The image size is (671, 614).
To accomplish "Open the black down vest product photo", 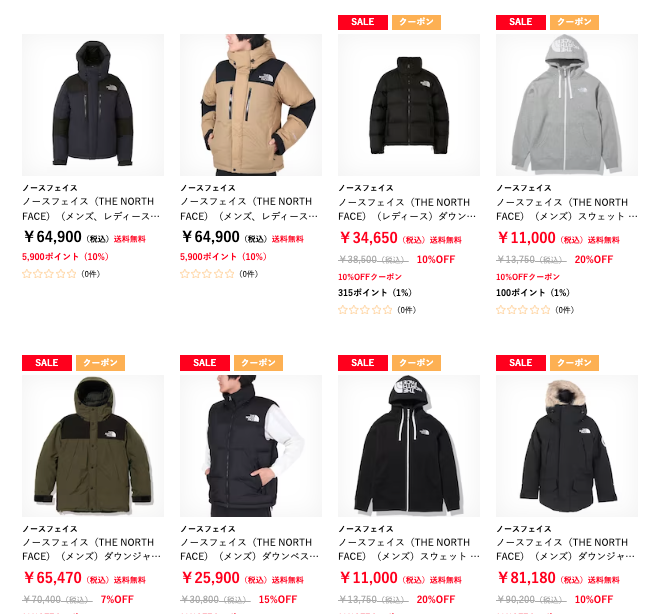I will pyautogui.click(x=251, y=446).
